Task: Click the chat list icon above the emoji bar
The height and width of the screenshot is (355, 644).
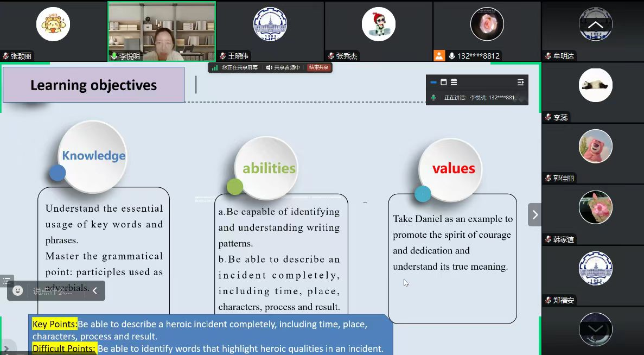Action: (x=7, y=281)
